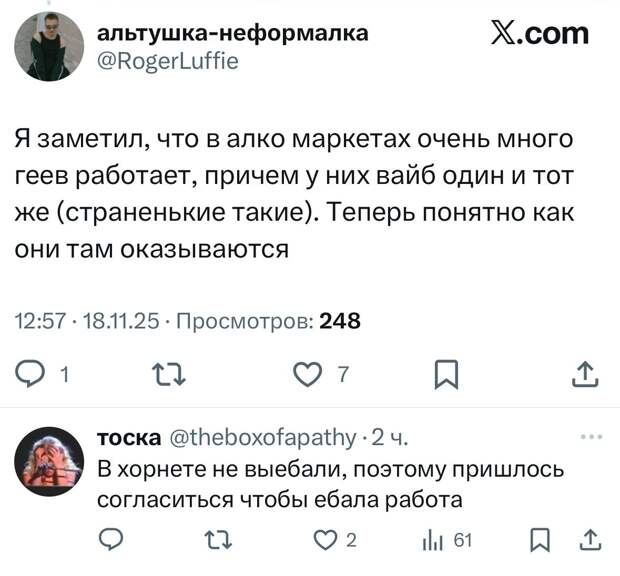Like тоска's reply with the heart
The image size is (620, 576).
324,541
